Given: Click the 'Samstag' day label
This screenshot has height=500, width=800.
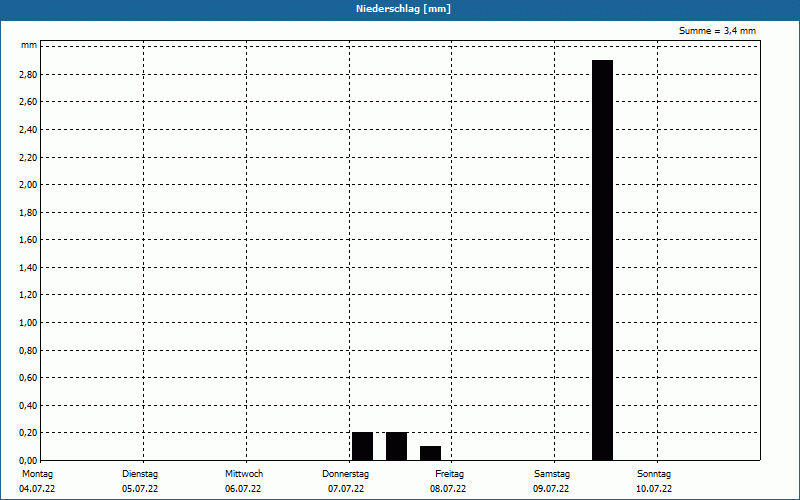Looking at the screenshot, I should pyautogui.click(x=552, y=474).
